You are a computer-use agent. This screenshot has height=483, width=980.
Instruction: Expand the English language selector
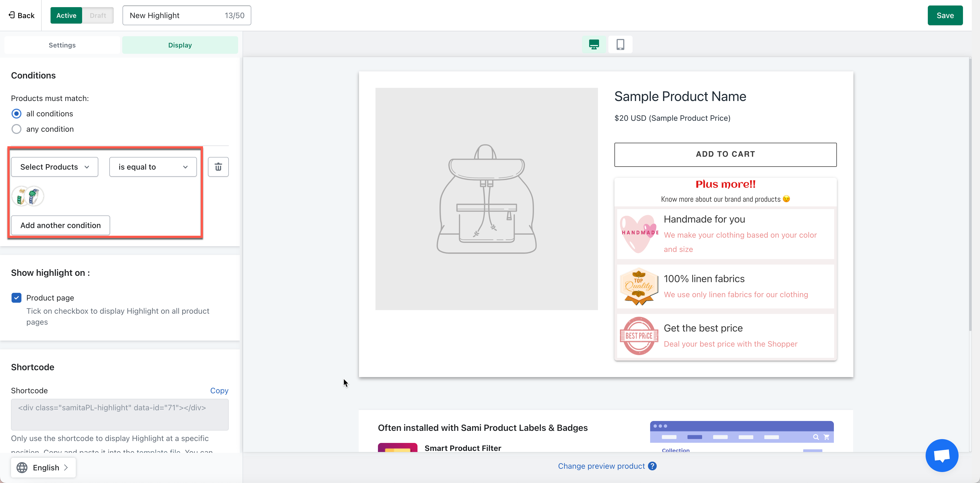tap(43, 467)
